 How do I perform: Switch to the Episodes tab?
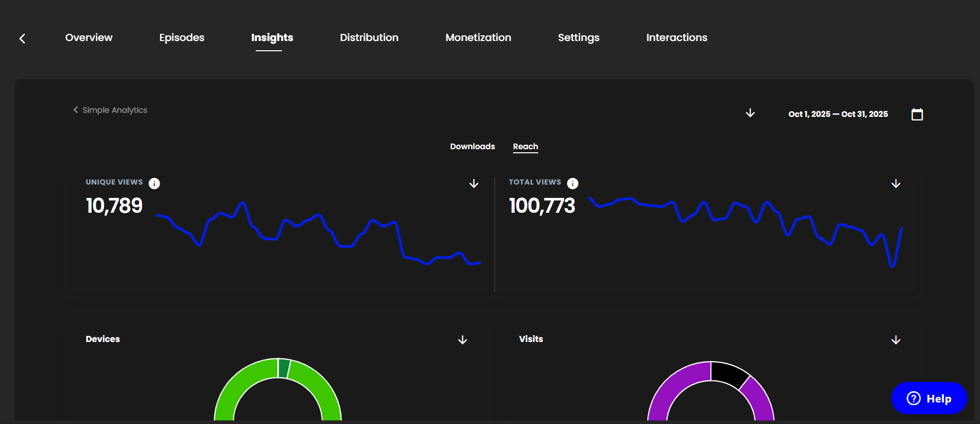pos(181,37)
